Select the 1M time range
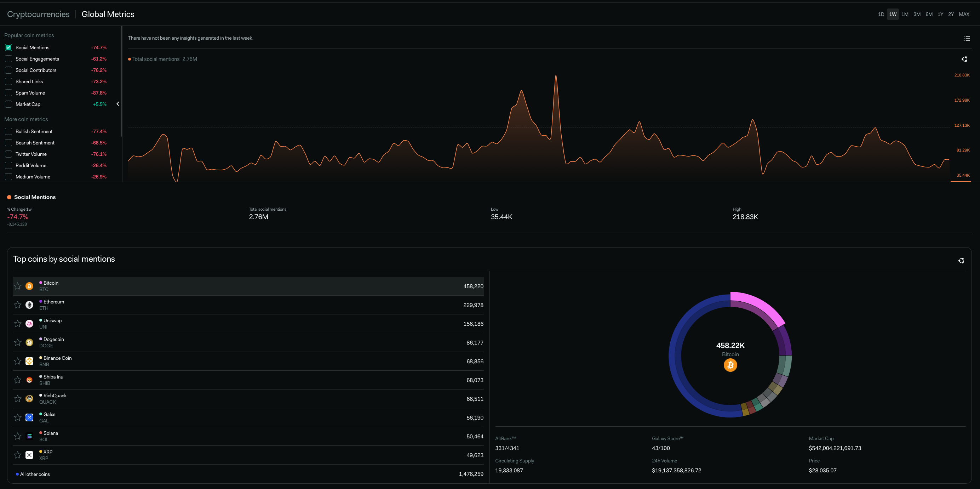The height and width of the screenshot is (489, 980). (x=905, y=14)
